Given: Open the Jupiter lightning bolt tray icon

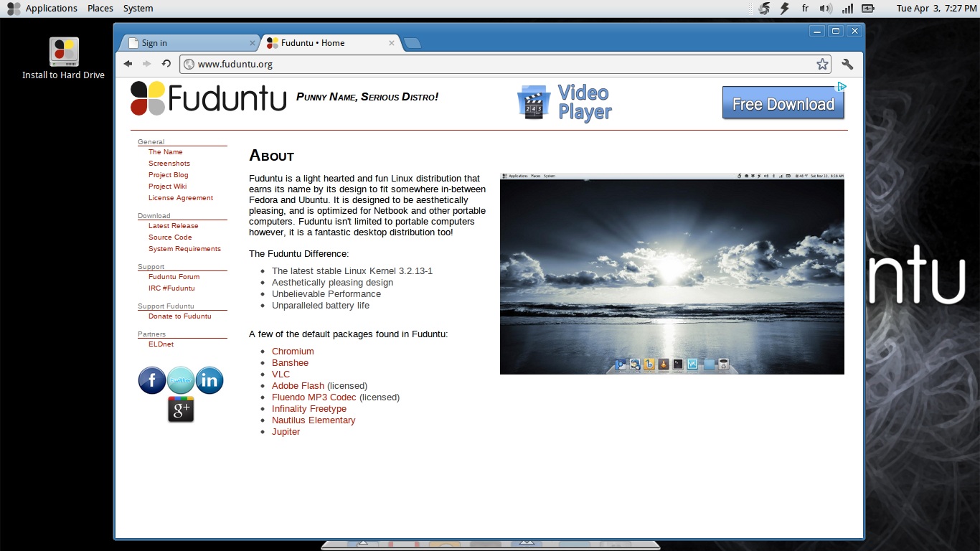Looking at the screenshot, I should coord(784,9).
